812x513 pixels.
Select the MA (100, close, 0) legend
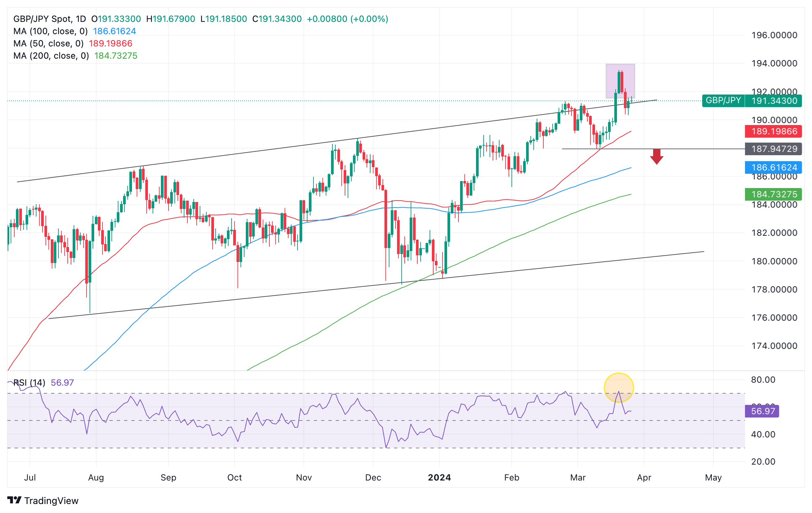coord(50,32)
